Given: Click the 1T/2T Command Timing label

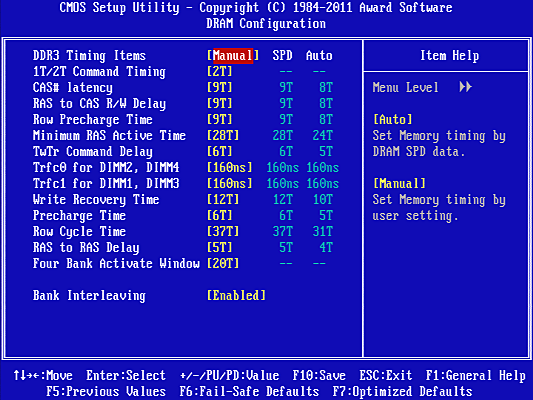Looking at the screenshot, I should click(x=99, y=72).
